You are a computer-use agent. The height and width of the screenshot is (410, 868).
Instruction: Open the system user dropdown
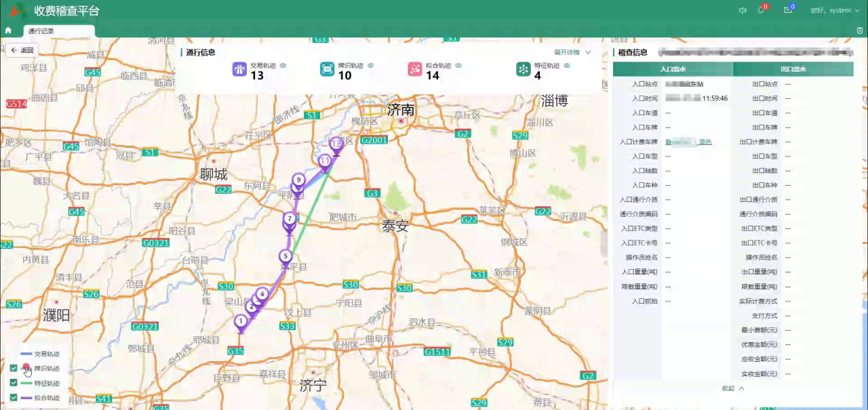click(833, 10)
